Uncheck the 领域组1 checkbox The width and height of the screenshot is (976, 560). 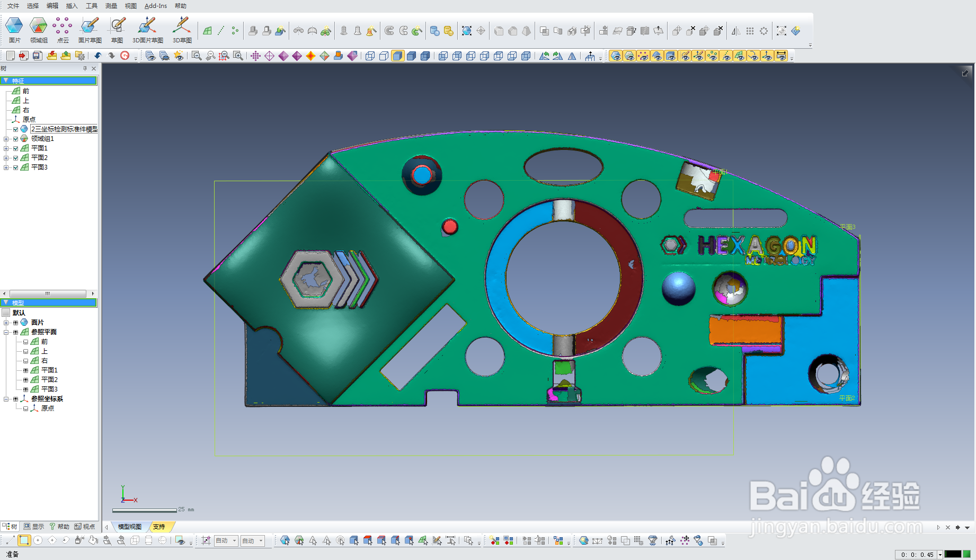point(15,139)
